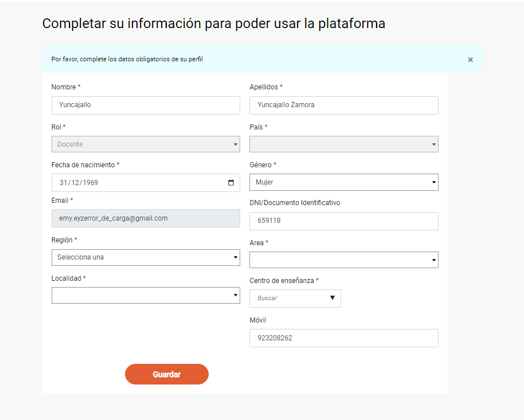Select the year segment '1969' in birth date

[x=90, y=183]
